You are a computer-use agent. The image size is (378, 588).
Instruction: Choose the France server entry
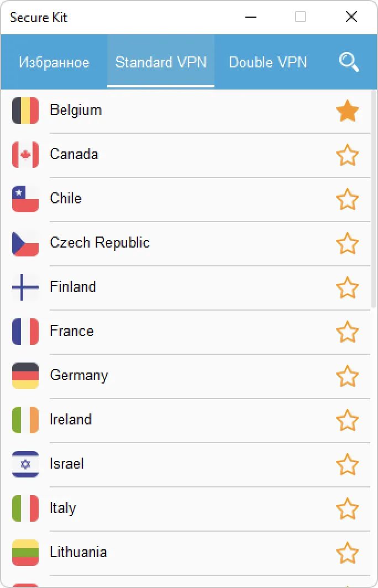[72, 332]
